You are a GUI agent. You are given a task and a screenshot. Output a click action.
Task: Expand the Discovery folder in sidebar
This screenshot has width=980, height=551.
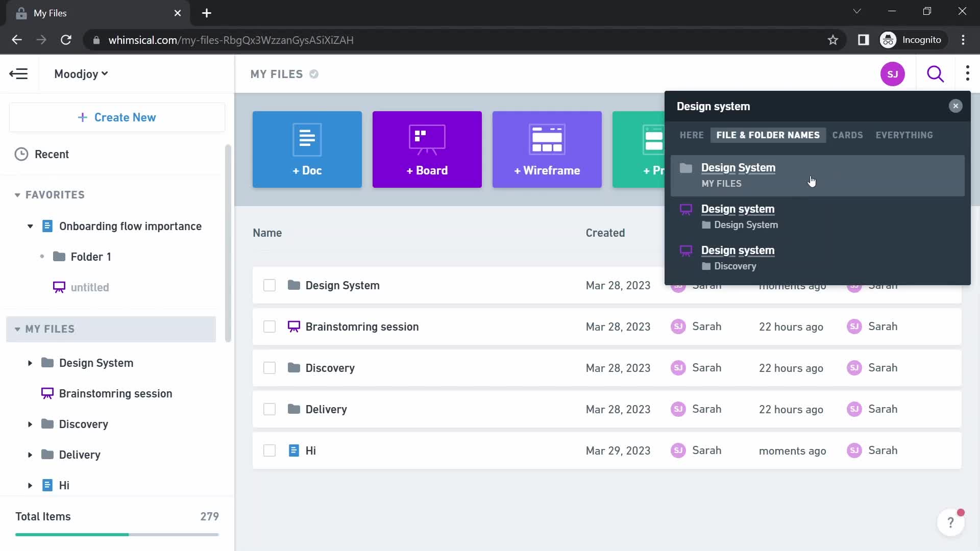pyautogui.click(x=29, y=424)
